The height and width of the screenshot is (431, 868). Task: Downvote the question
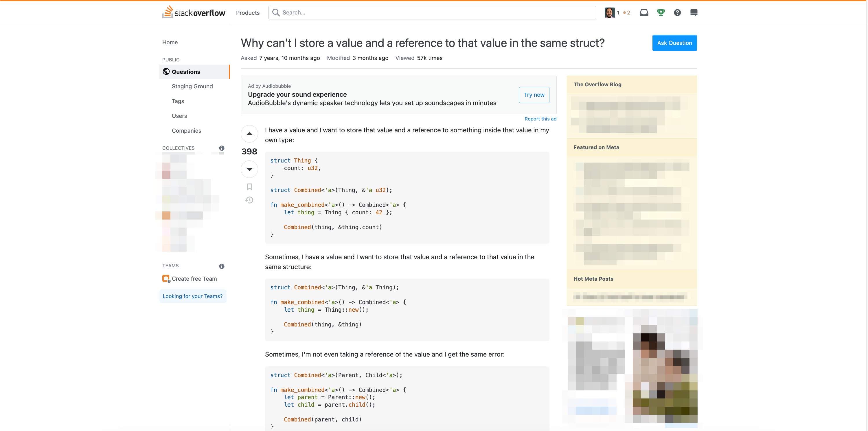pyautogui.click(x=249, y=169)
